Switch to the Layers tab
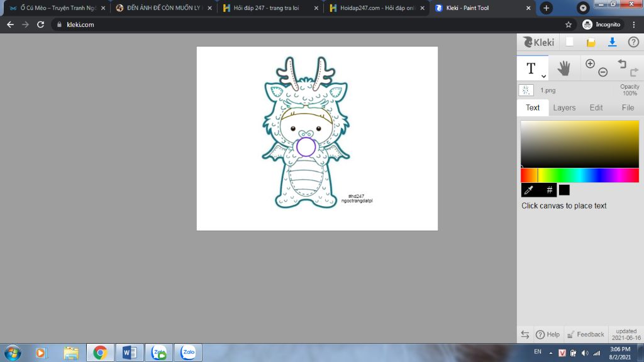 click(x=564, y=107)
